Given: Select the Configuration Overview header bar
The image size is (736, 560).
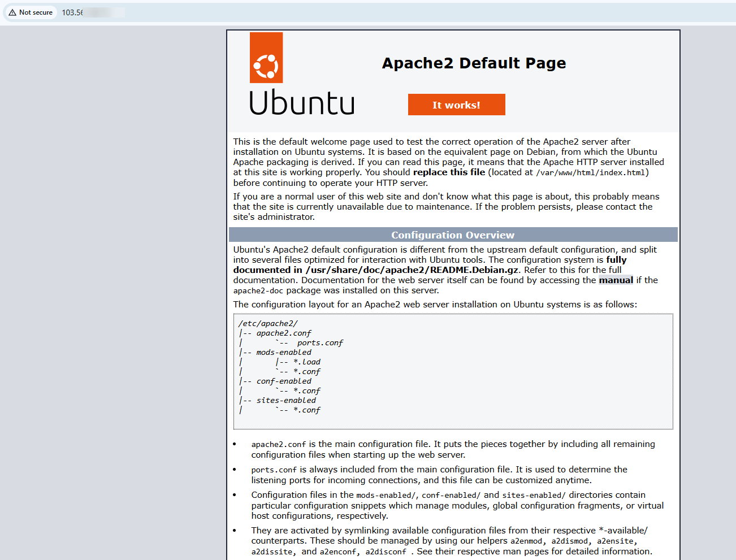Looking at the screenshot, I should [x=453, y=234].
